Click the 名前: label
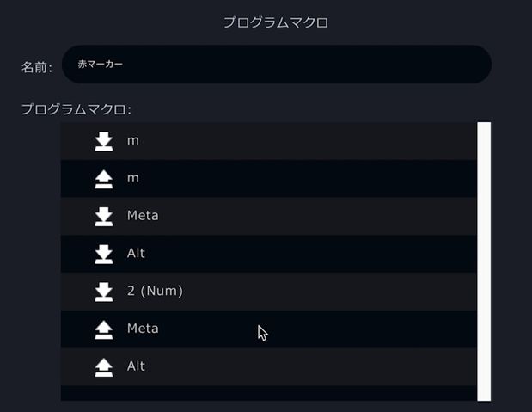The height and width of the screenshot is (412, 532). tap(37, 67)
